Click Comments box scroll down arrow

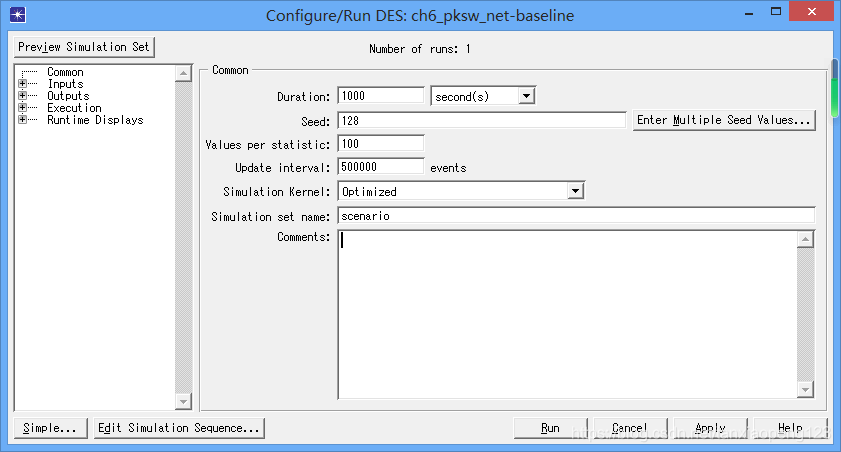pyautogui.click(x=805, y=390)
